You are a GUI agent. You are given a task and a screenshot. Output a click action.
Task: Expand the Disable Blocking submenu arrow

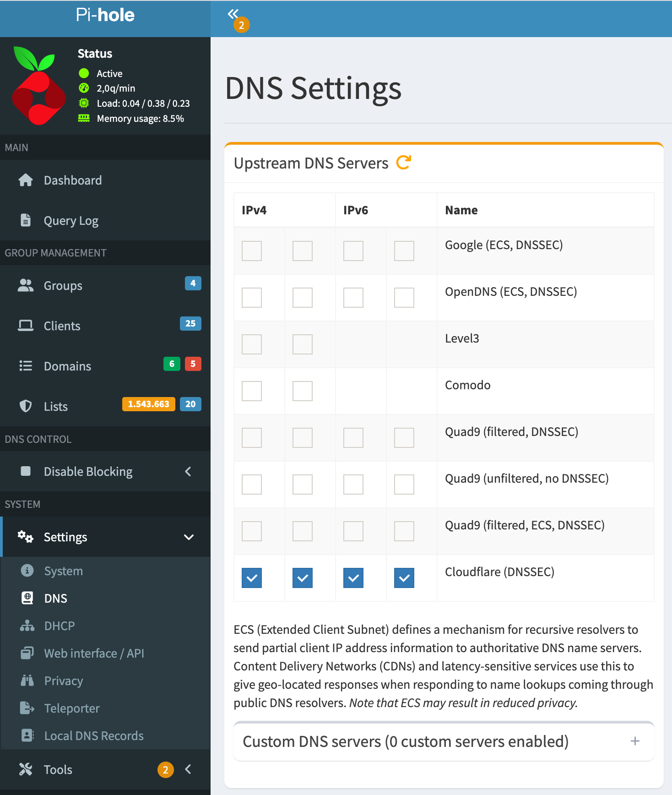click(188, 472)
